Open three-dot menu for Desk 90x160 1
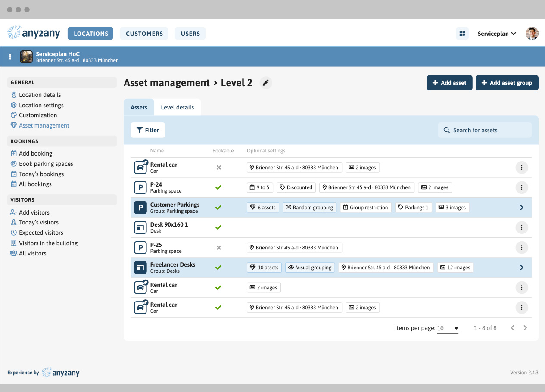 (x=521, y=227)
